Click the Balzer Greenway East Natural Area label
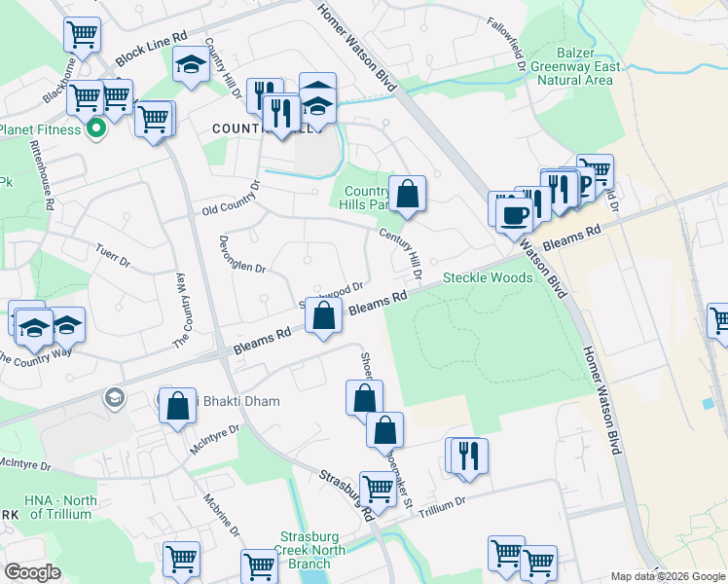The width and height of the screenshot is (728, 584). pos(575,66)
